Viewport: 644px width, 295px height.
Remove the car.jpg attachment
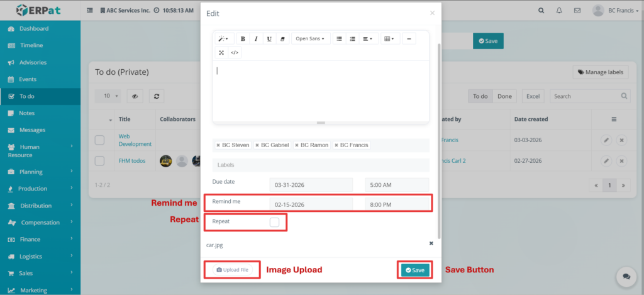click(x=431, y=243)
